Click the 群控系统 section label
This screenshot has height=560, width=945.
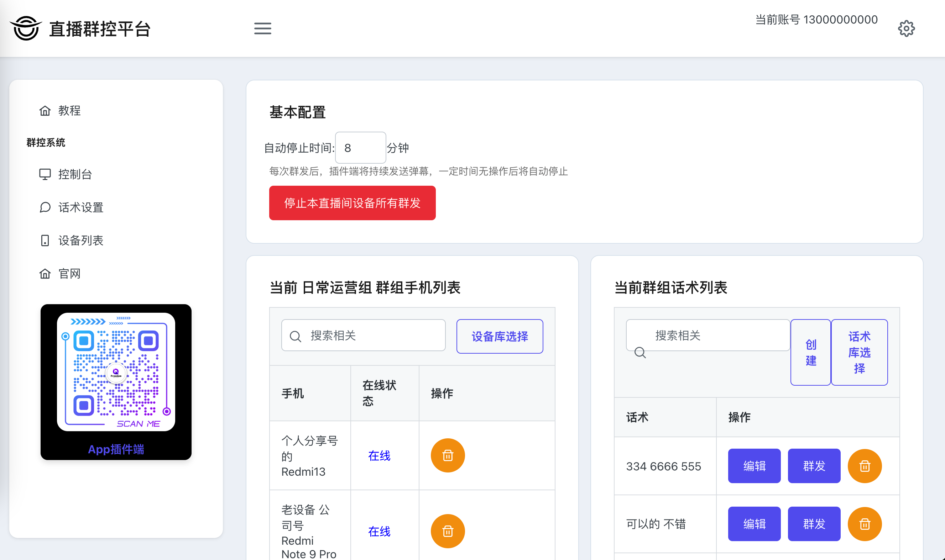click(46, 142)
